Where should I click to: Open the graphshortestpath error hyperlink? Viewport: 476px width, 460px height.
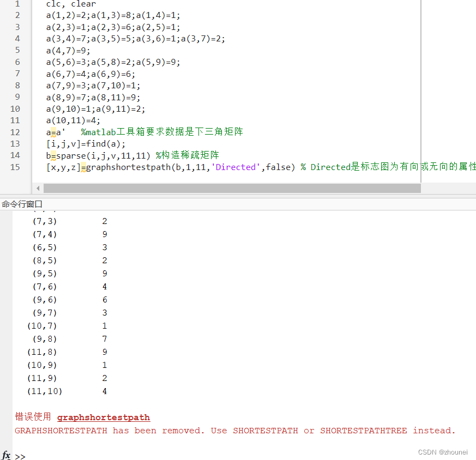pos(103,417)
